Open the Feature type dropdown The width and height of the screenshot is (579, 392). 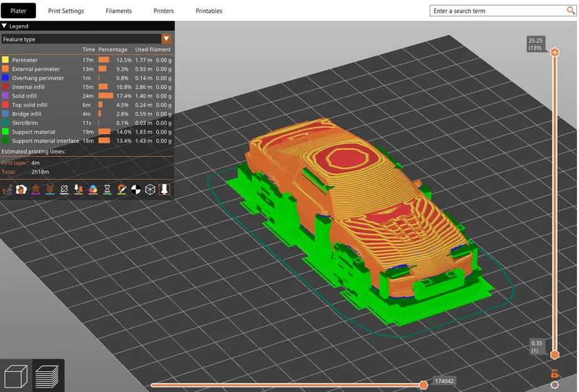[167, 38]
